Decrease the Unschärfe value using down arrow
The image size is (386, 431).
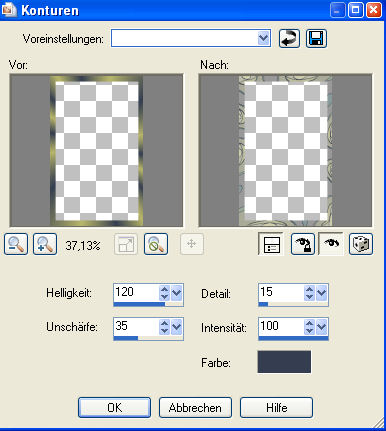click(164, 331)
